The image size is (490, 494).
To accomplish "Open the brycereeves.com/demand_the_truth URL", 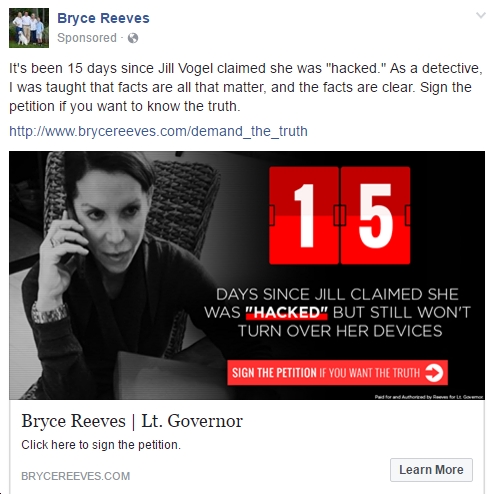I will pos(158,131).
